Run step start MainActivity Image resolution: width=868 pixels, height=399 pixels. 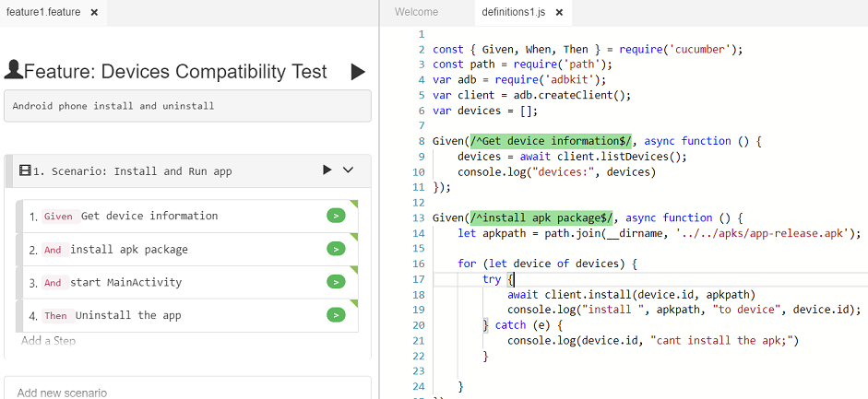[336, 282]
